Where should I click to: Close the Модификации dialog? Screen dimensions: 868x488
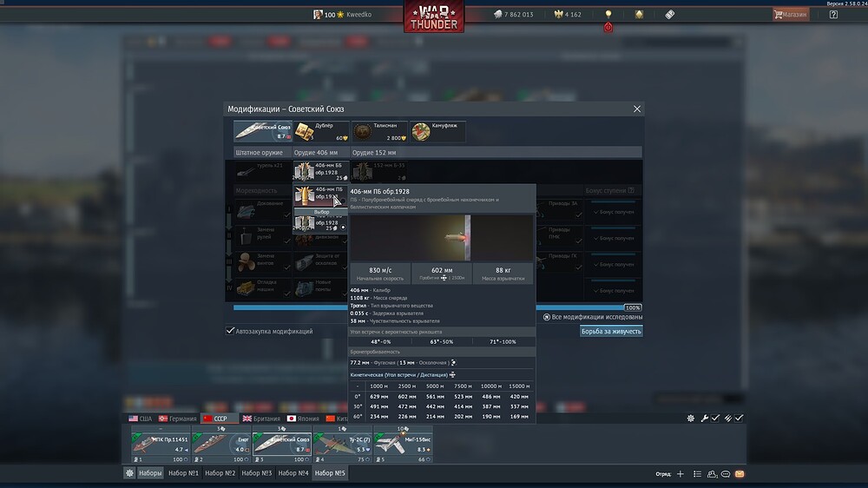click(636, 109)
